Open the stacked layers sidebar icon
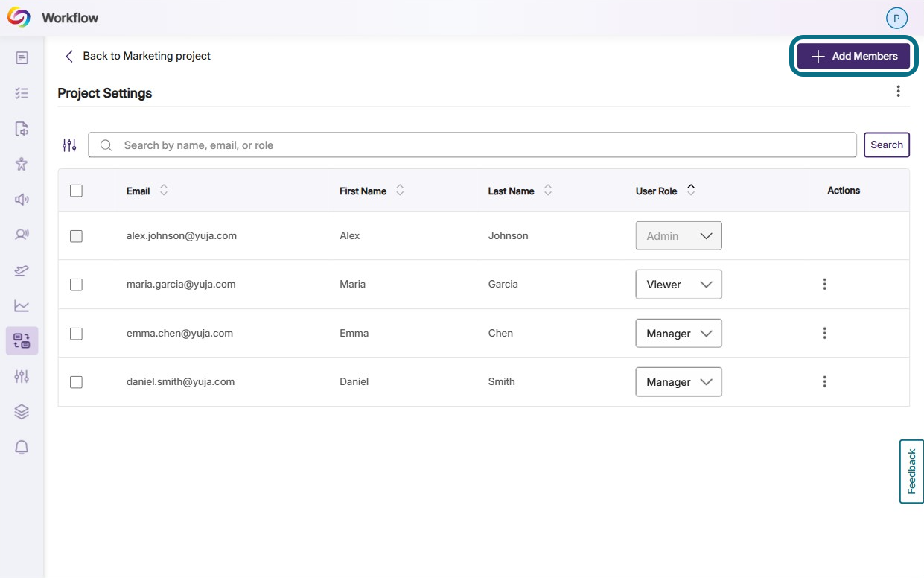The width and height of the screenshot is (924, 578). pyautogui.click(x=22, y=411)
